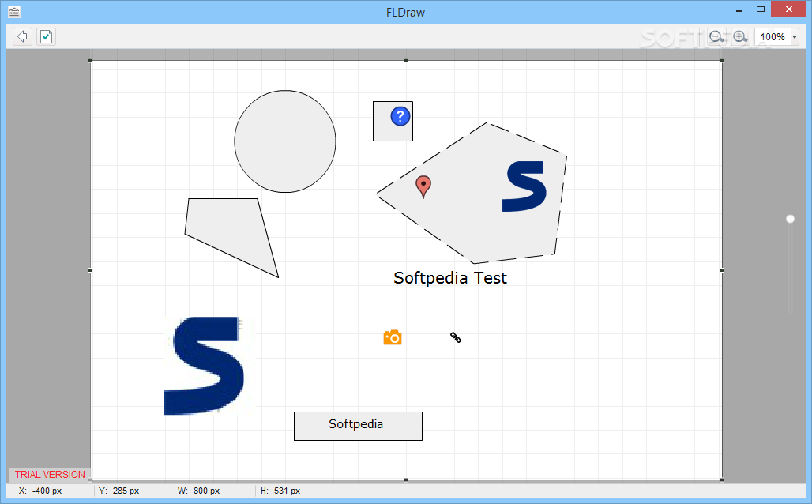
Task: Click the zoom out magnifier icon
Action: (716, 37)
